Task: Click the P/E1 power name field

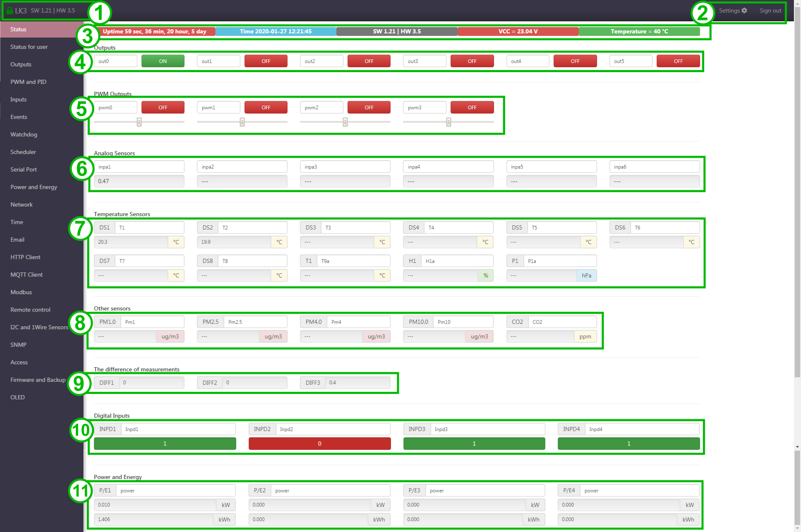Action: click(x=176, y=490)
